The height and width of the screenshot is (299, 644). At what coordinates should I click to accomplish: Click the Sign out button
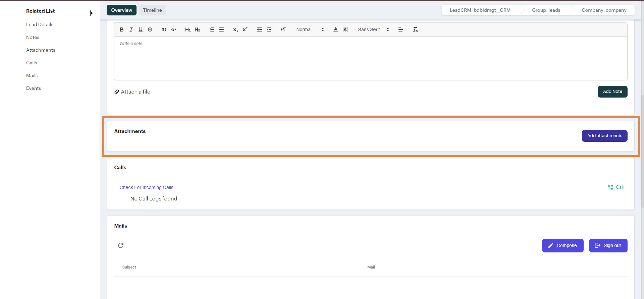pos(608,245)
